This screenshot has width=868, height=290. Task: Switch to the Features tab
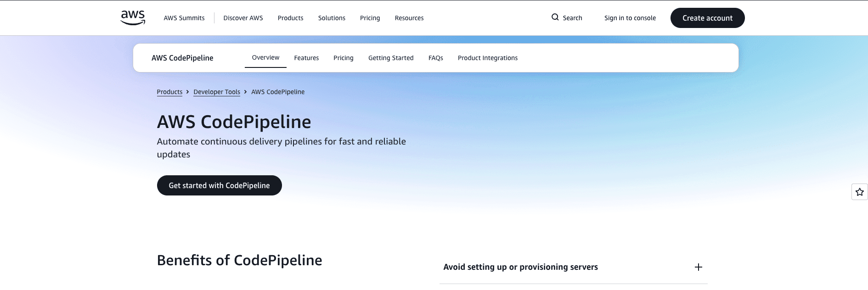point(306,58)
